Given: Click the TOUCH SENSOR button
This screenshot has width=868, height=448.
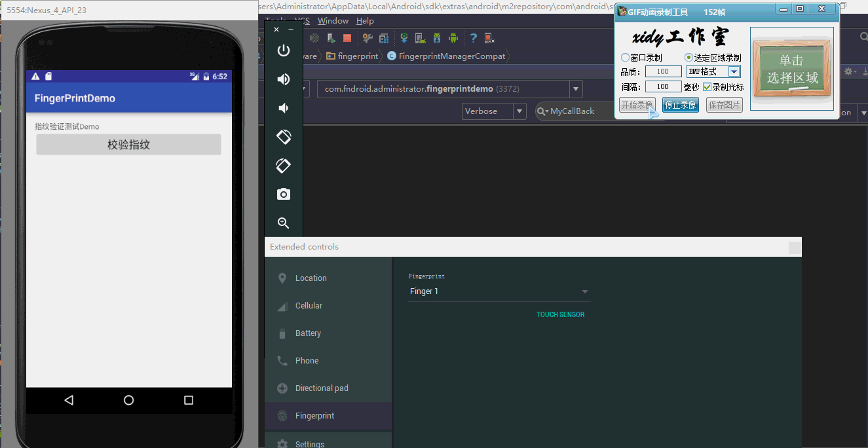Looking at the screenshot, I should (x=560, y=315).
